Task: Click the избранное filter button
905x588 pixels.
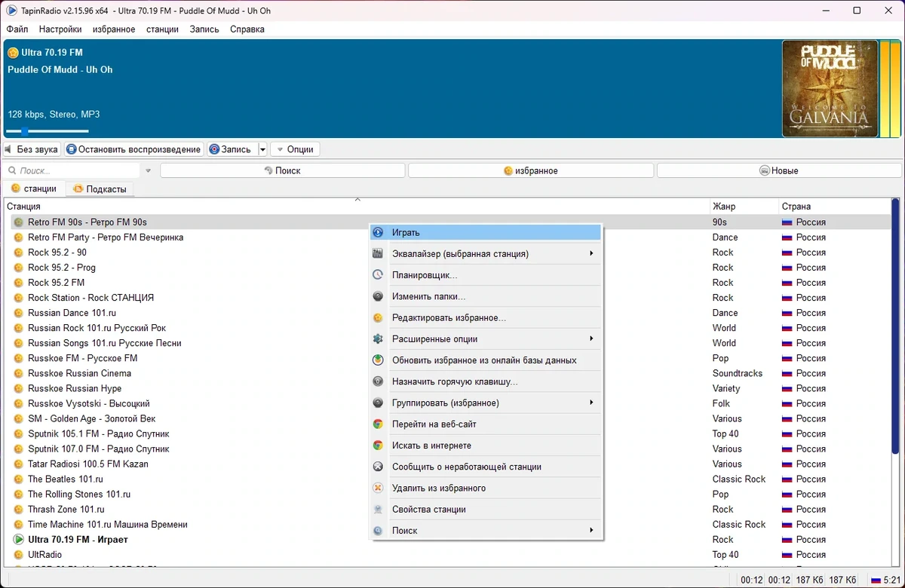Action: (x=531, y=170)
